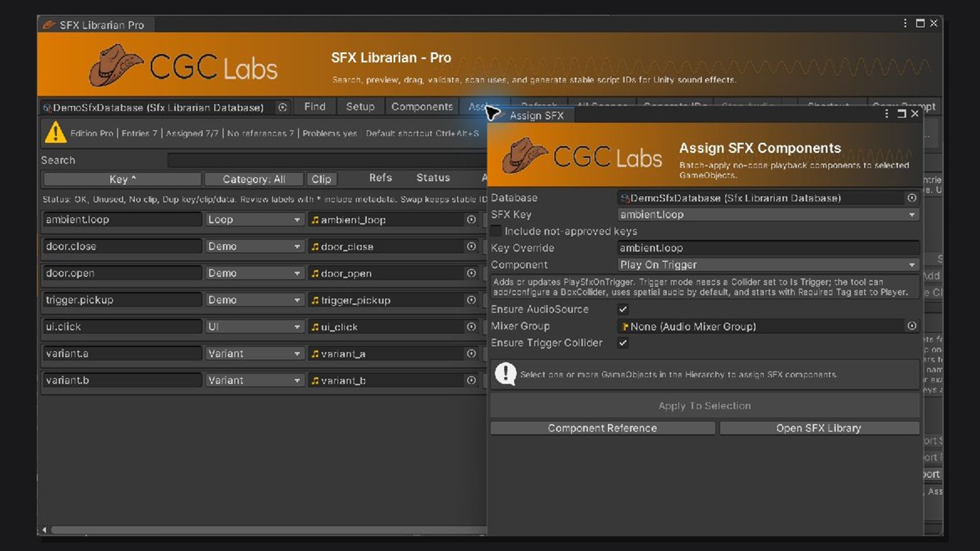
Task: Open Mixer Group object picker
Action: [911, 326]
